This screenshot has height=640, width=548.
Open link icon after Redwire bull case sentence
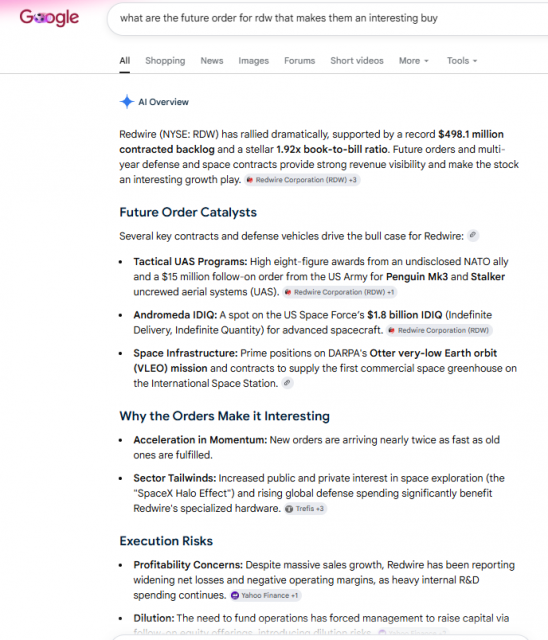(473, 236)
